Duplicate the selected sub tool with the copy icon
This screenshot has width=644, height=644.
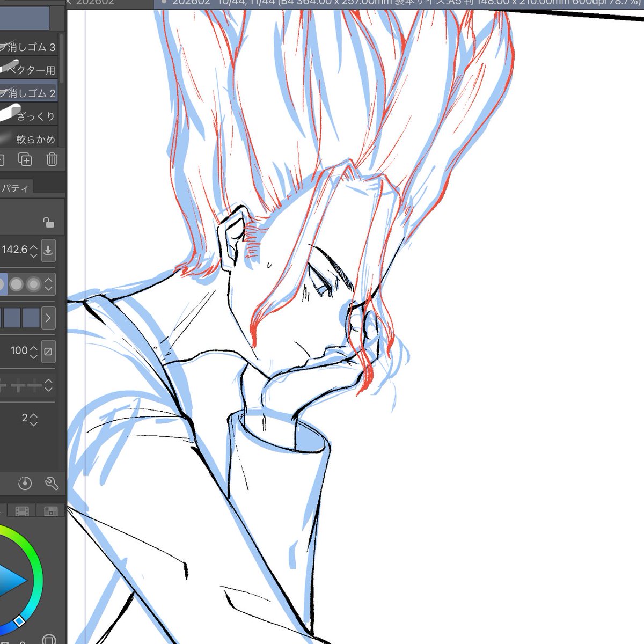[25, 159]
